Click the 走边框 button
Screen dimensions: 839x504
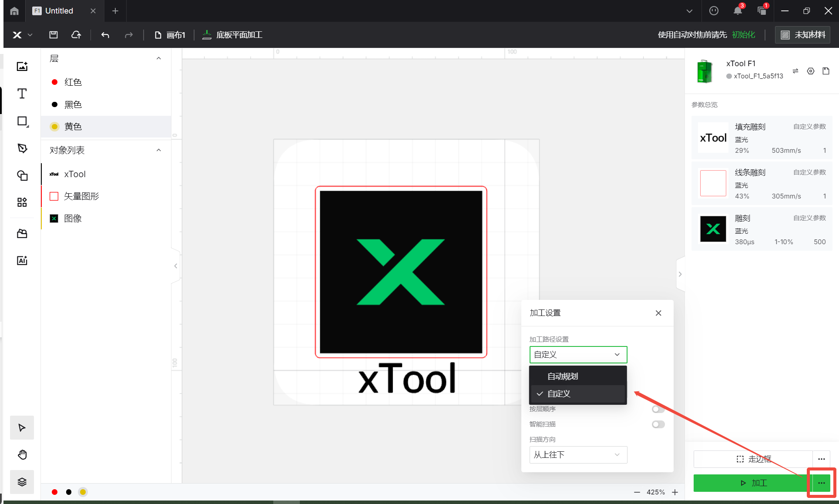coord(753,459)
